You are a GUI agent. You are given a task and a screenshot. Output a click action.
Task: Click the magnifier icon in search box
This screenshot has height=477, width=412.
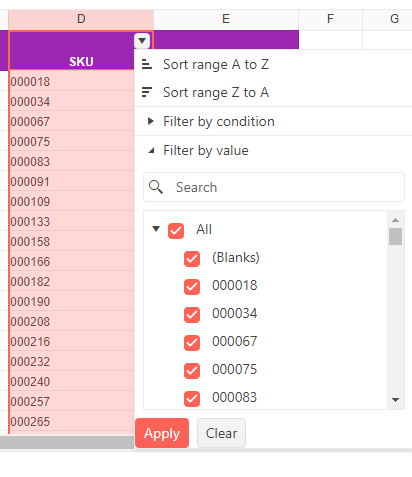156,187
